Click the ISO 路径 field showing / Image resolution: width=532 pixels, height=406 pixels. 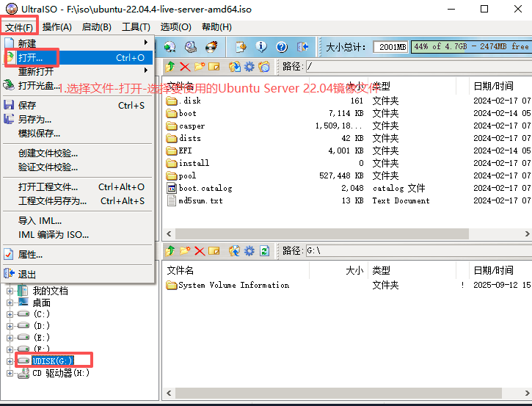419,67
